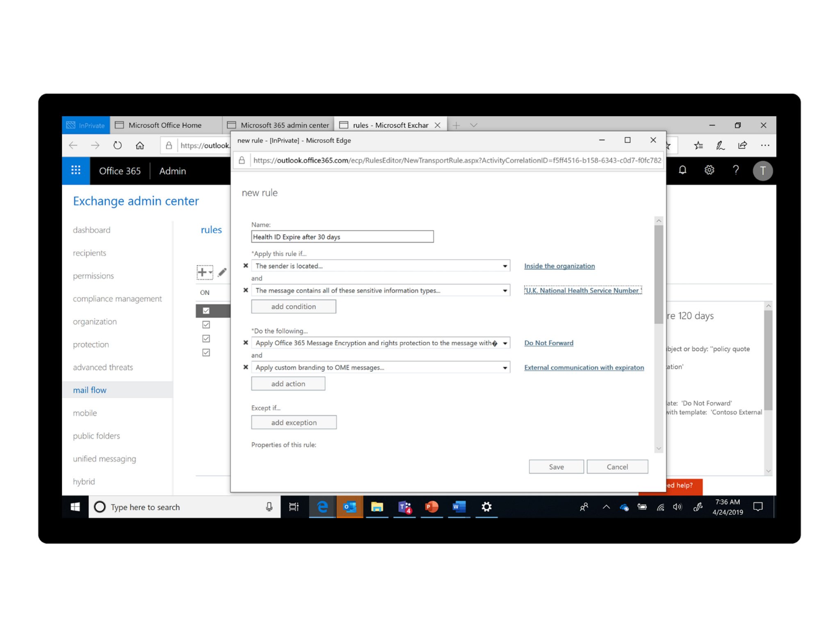Viewport: 840px width, 630px height.
Task: Click the recipients icon in sidebar
Action: pyautogui.click(x=89, y=253)
